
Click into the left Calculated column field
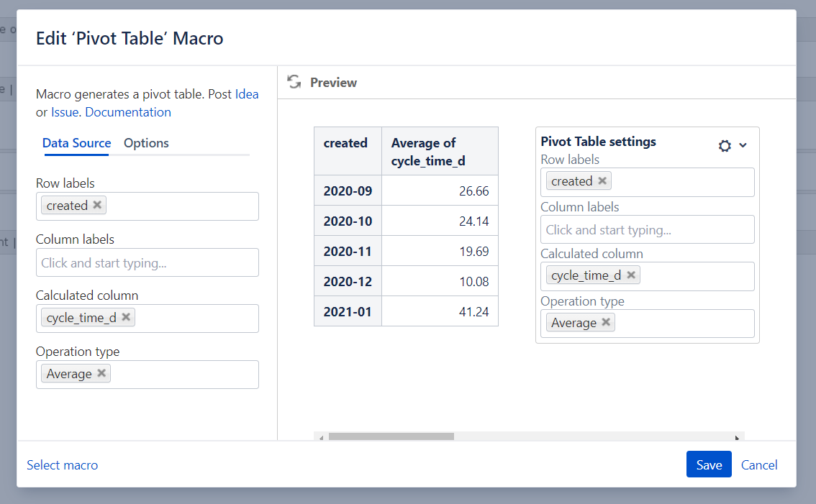[148, 319]
